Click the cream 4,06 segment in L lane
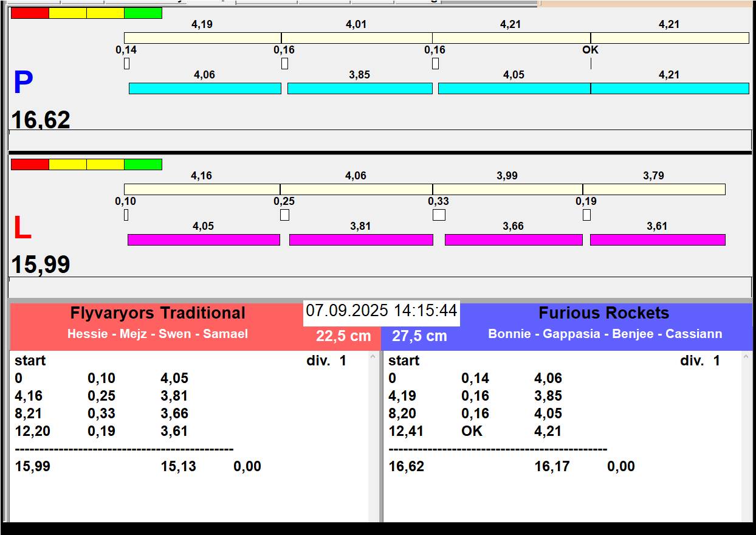The height and width of the screenshot is (535, 756). click(x=356, y=189)
